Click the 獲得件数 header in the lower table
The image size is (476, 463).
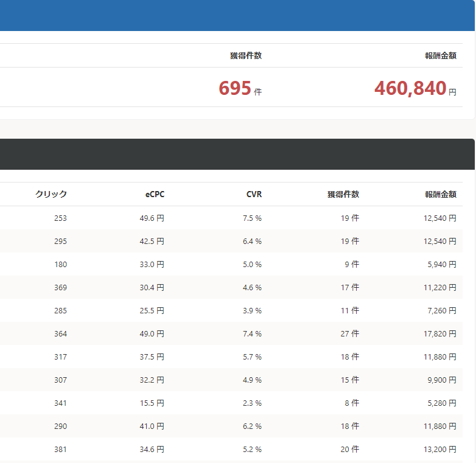point(343,194)
